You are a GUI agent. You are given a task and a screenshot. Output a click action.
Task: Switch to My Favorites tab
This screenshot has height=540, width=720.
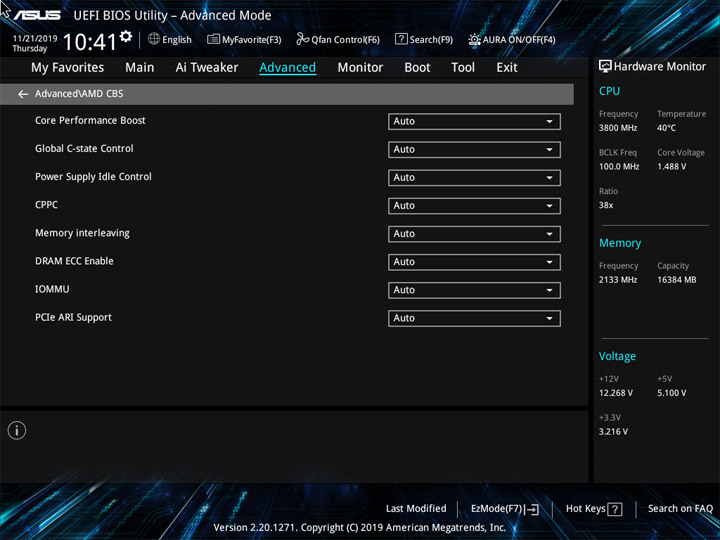point(68,68)
